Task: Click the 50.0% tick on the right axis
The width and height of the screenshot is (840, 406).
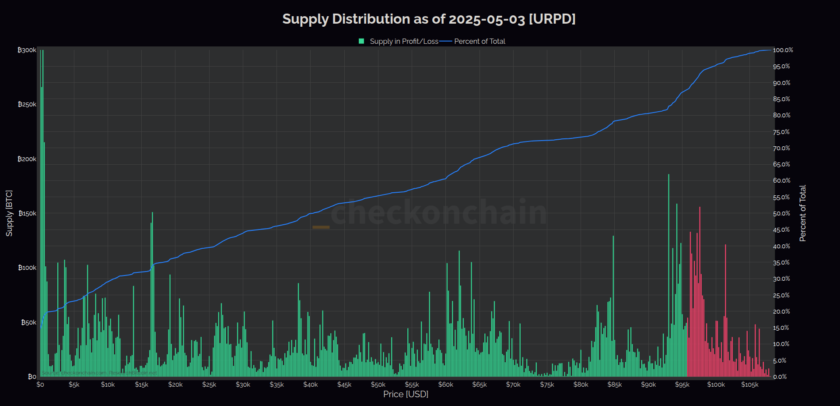Action: click(783, 213)
